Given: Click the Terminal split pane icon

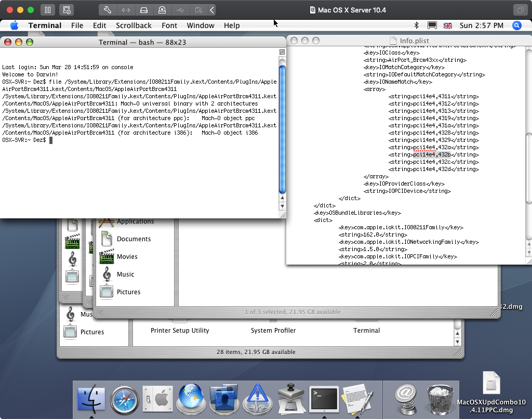Looking at the screenshot, I should pyautogui.click(x=282, y=52).
